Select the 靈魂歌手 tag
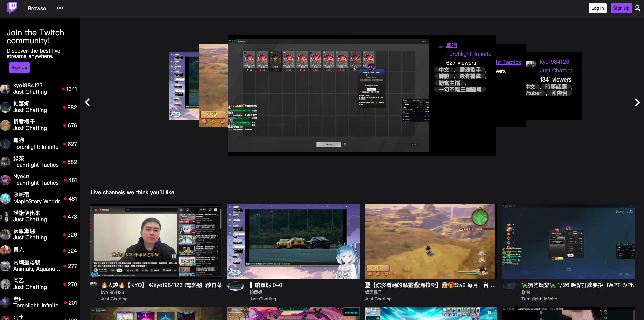Image resolution: width=644 pixels, height=320 pixels. point(470,70)
